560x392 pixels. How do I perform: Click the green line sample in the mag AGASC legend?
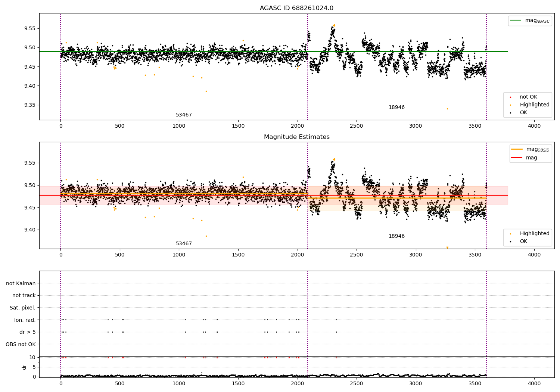(516, 21)
